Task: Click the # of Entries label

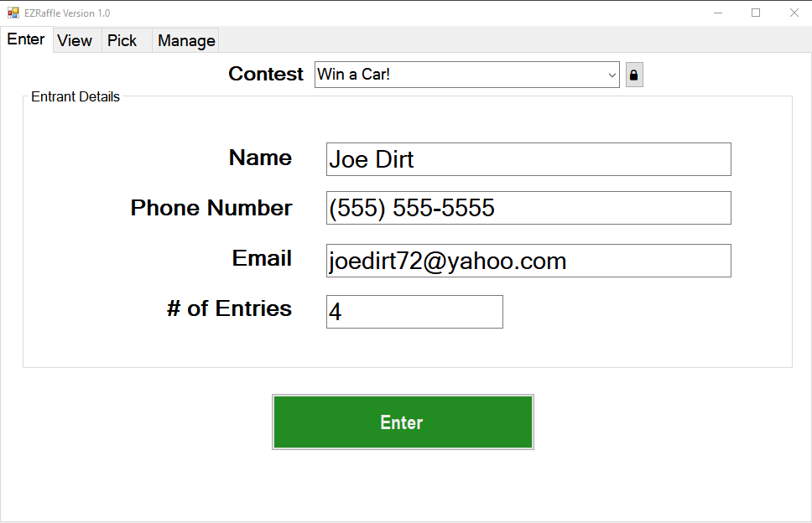Action: 229,308
